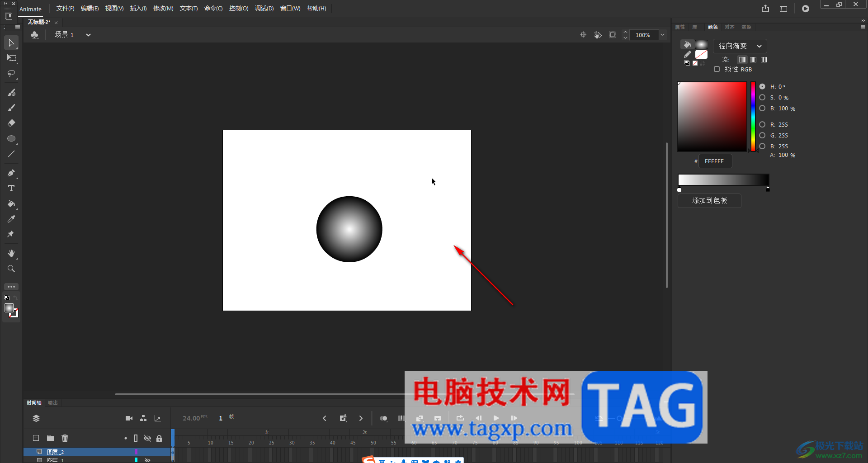Expand the collapsed tools panel arrows
The height and width of the screenshot is (463, 868).
6,3
